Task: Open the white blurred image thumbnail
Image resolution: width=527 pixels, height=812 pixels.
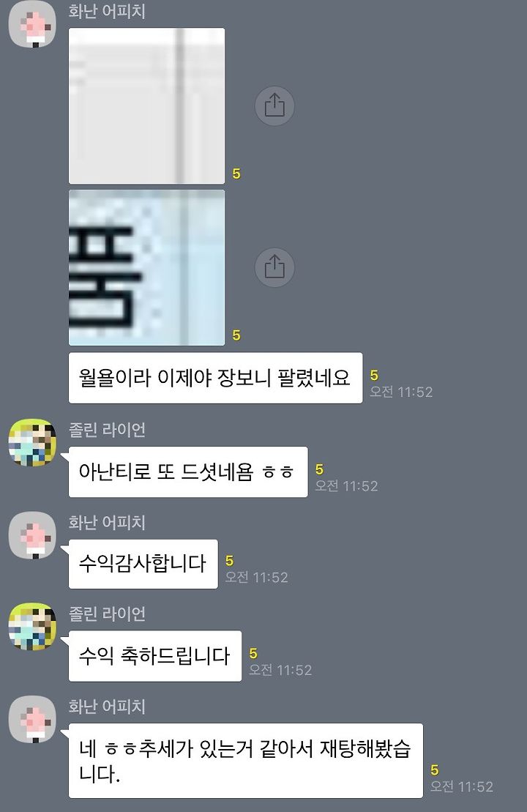Action: point(147,105)
